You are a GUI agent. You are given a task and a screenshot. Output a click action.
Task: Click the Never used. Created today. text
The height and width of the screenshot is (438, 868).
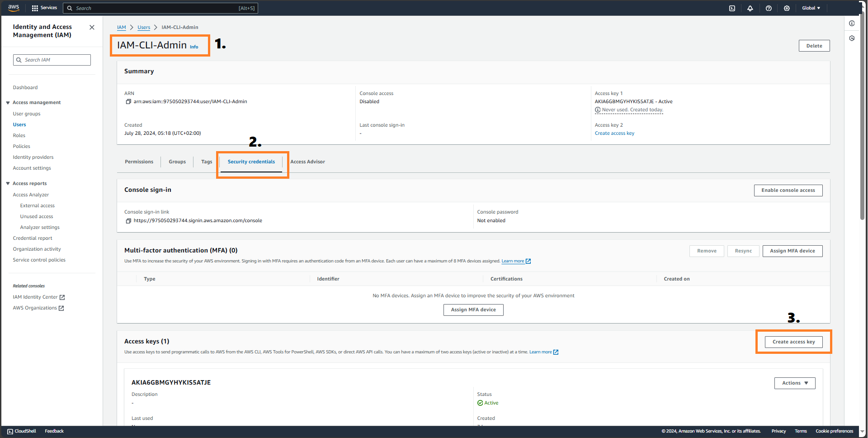pos(632,110)
